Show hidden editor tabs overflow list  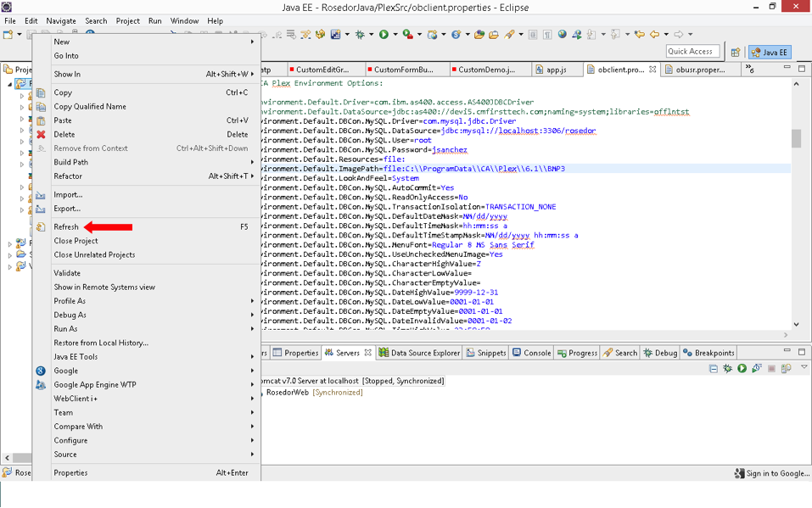click(751, 70)
